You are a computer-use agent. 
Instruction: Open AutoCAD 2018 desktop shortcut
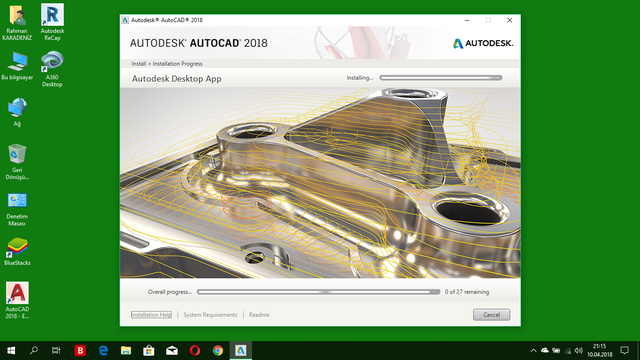click(x=17, y=300)
